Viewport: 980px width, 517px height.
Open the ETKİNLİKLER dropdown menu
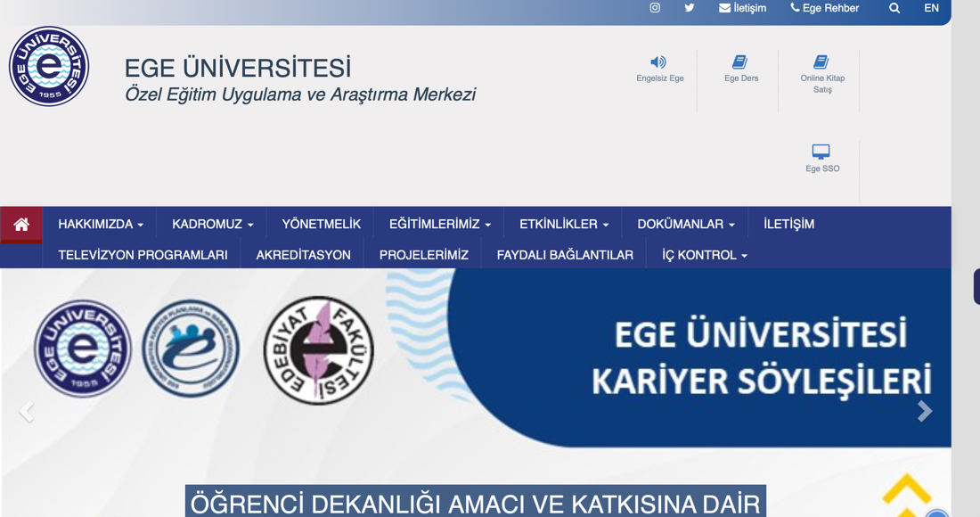(564, 225)
